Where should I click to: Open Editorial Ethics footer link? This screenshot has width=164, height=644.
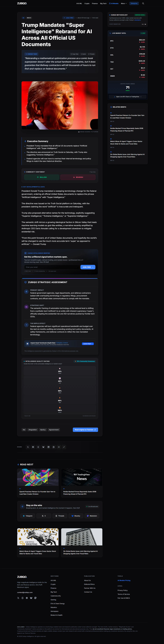tap(89, 584)
